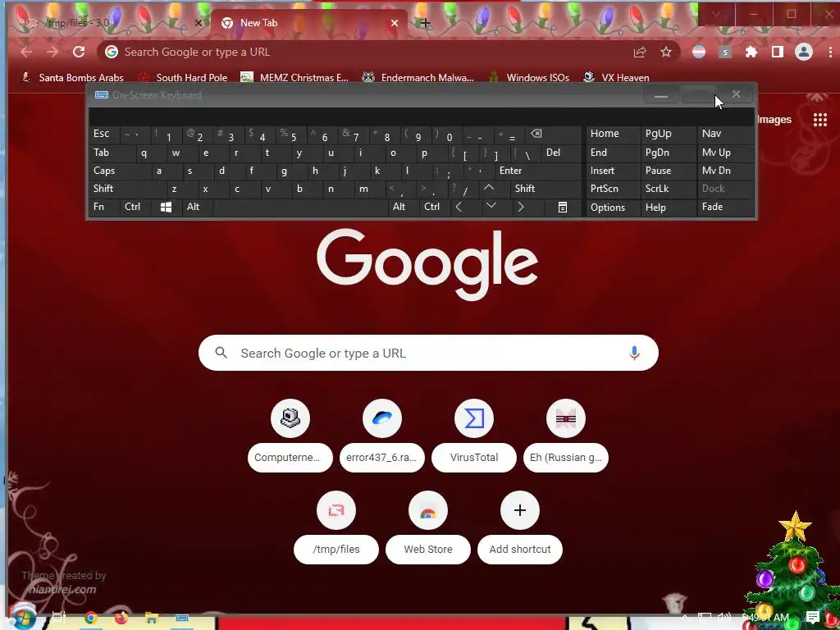Image resolution: width=840 pixels, height=630 pixels.
Task: Click the Google search box on the page
Action: pos(428,353)
